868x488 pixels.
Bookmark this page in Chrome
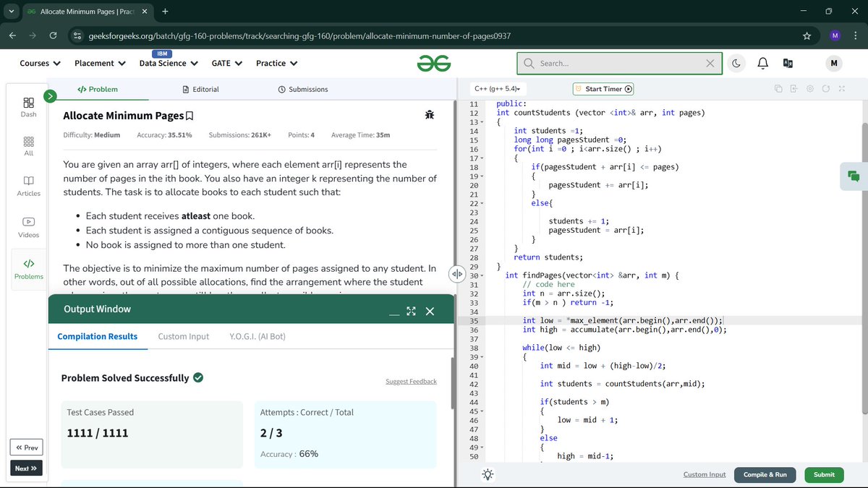807,35
